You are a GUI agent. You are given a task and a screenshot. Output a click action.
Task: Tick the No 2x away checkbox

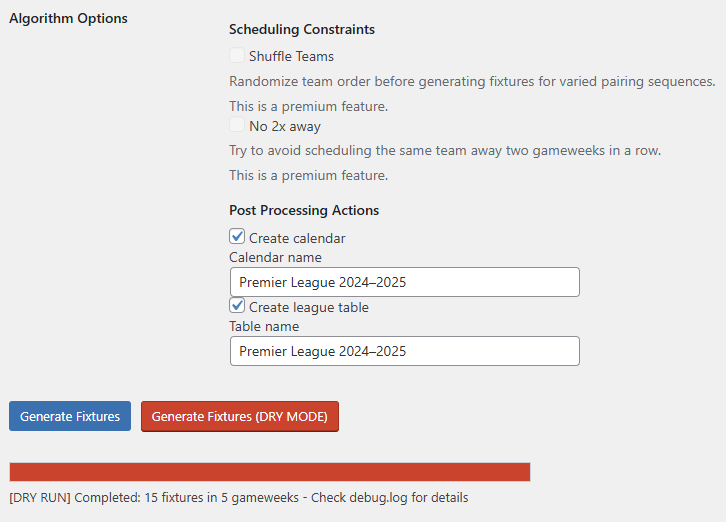click(237, 126)
